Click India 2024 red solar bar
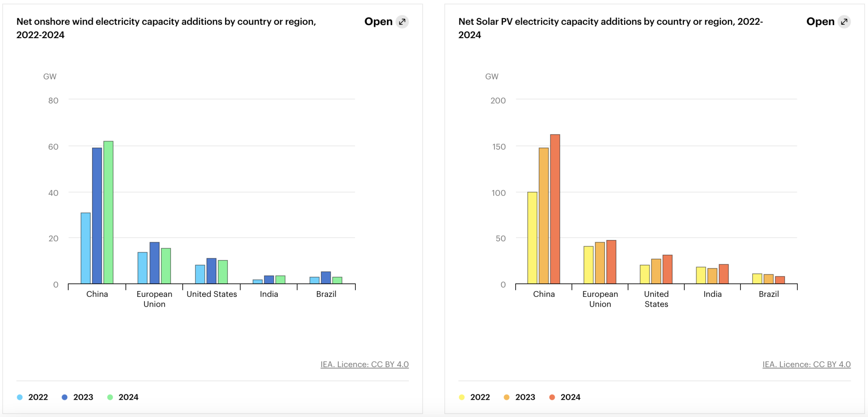The height and width of the screenshot is (417, 868). (723, 274)
